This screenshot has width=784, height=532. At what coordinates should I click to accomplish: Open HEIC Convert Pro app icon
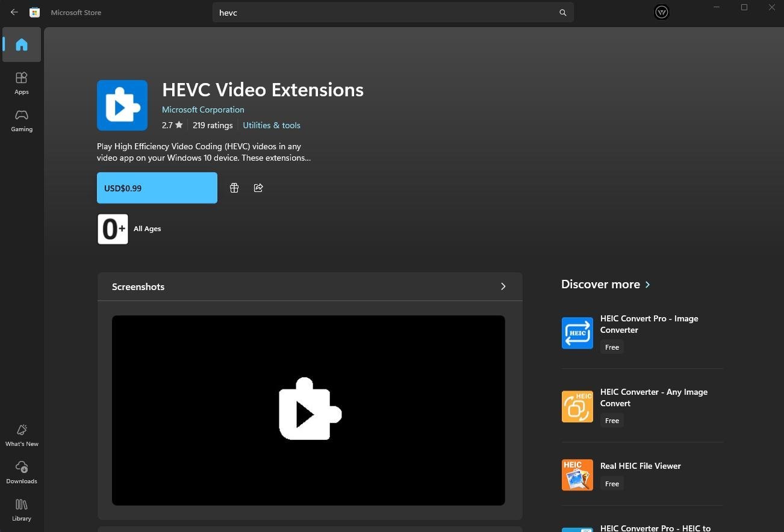click(x=577, y=333)
